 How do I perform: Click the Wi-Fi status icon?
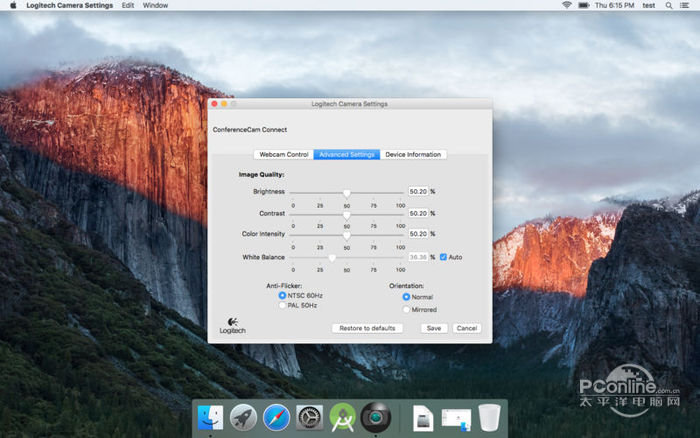point(567,5)
